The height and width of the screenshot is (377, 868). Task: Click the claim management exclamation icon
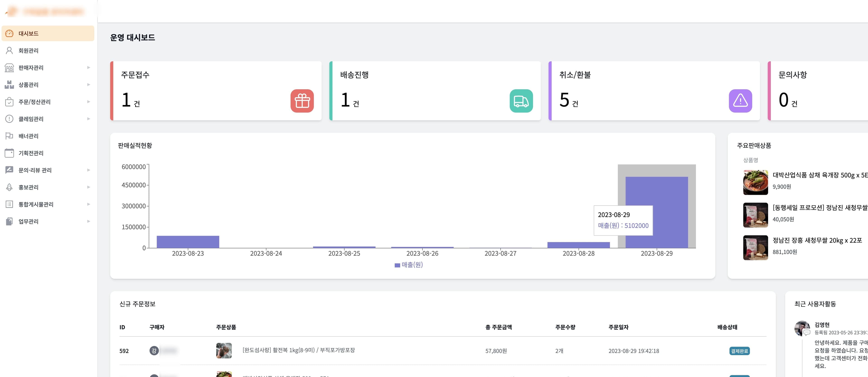click(9, 119)
